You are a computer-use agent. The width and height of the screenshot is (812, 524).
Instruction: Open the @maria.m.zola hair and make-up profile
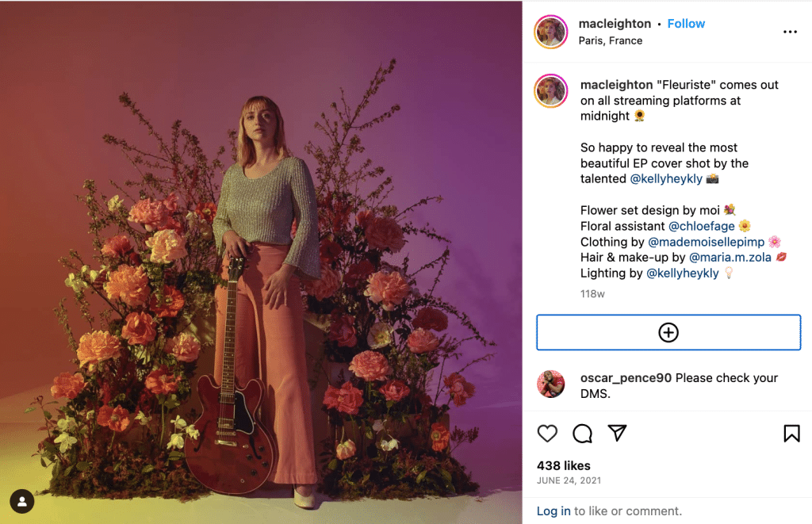(x=730, y=258)
